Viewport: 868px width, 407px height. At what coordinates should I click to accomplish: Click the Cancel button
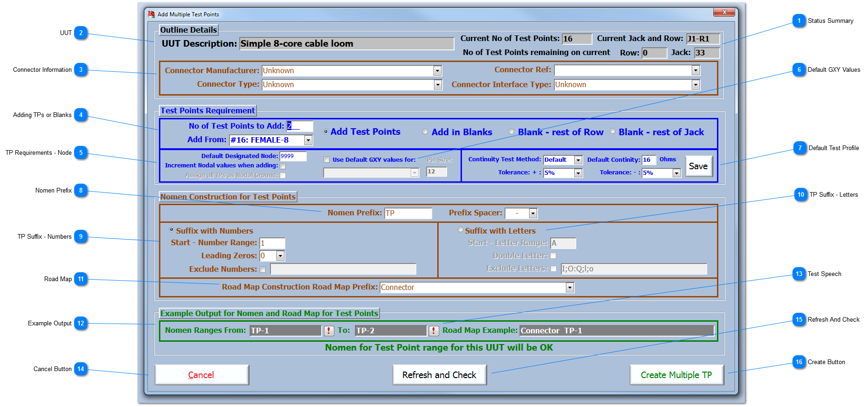pos(201,375)
